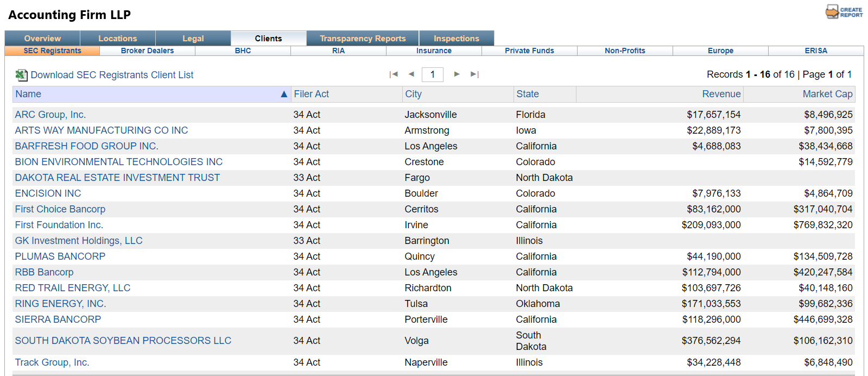This screenshot has height=376, width=868.
Task: Select the Non-Profits sub-tab
Action: [625, 51]
